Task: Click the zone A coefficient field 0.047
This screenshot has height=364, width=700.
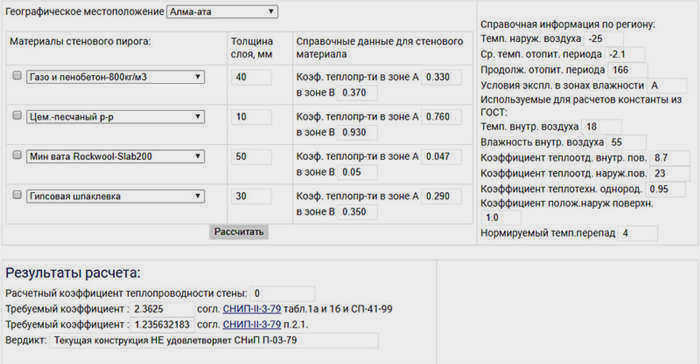Action: pos(442,156)
